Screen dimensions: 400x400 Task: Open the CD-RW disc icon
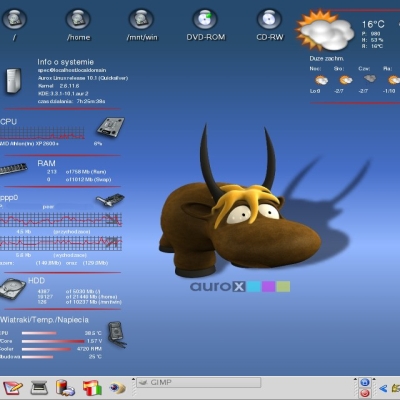[x=269, y=18]
